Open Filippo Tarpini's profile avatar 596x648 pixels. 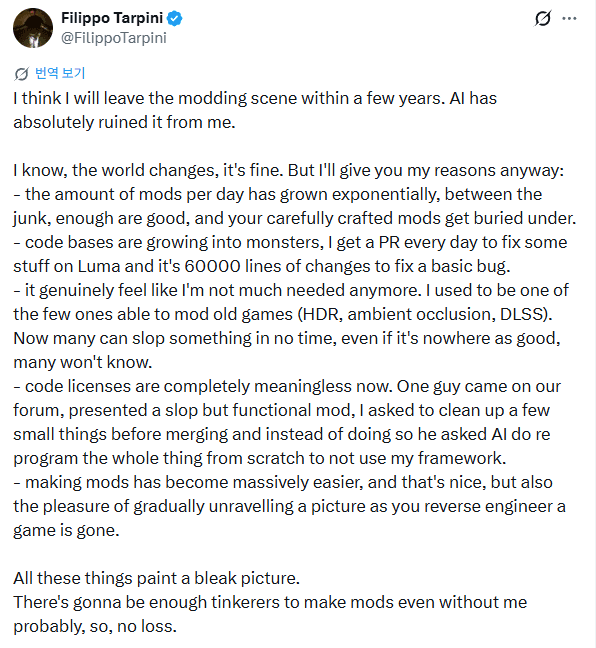click(33, 28)
